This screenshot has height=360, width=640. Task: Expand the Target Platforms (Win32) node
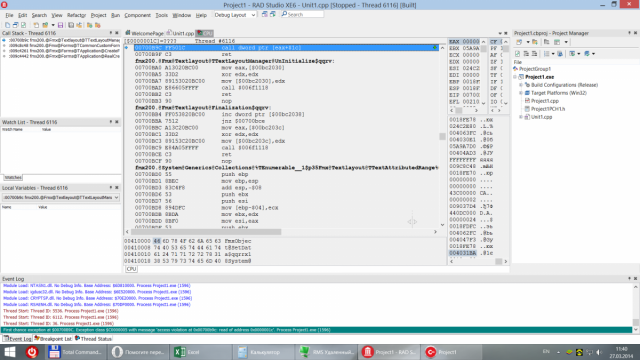(x=521, y=93)
